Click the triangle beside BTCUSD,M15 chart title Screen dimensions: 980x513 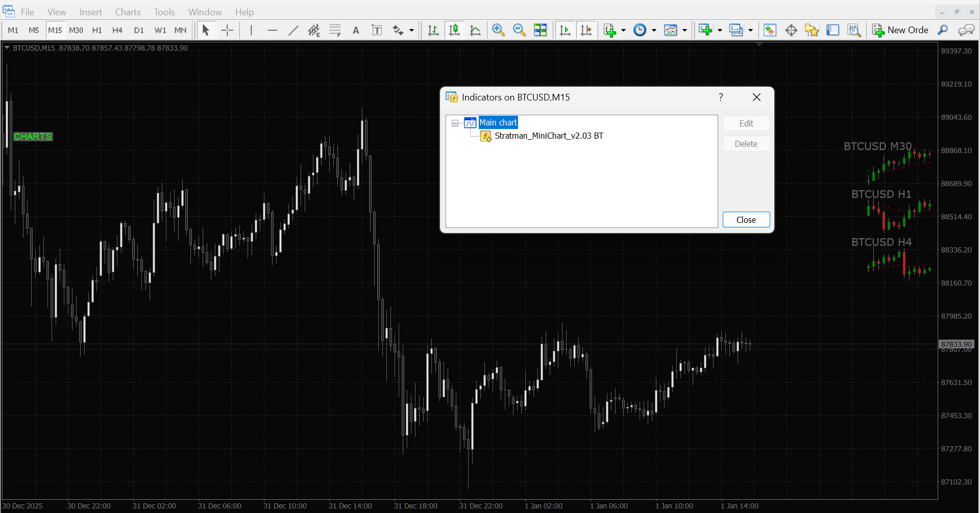[x=7, y=47]
